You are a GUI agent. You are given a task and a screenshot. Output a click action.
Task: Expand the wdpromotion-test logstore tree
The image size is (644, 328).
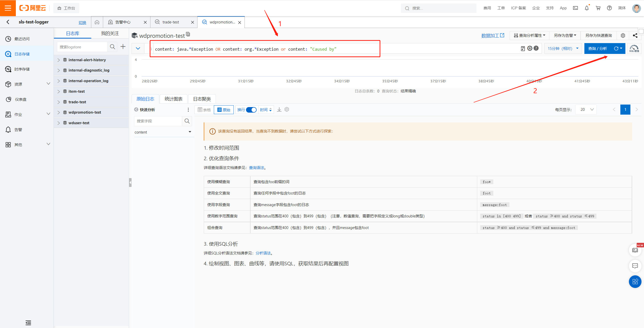[x=59, y=112]
